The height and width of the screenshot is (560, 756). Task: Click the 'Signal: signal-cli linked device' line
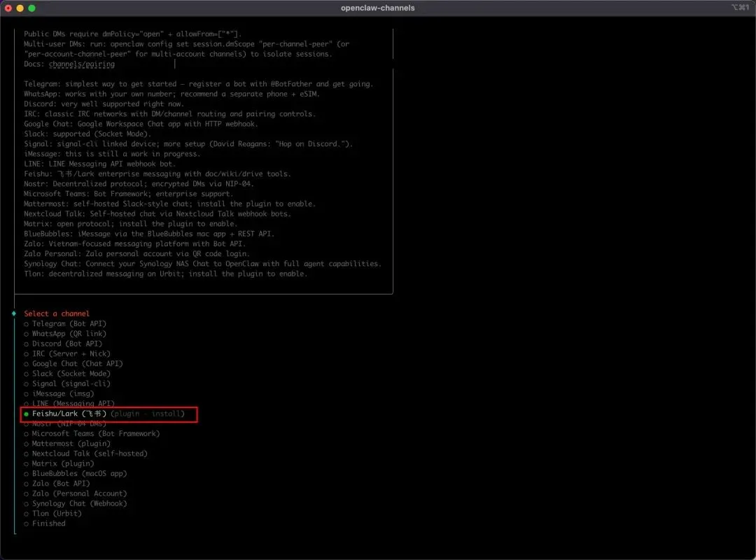point(188,144)
